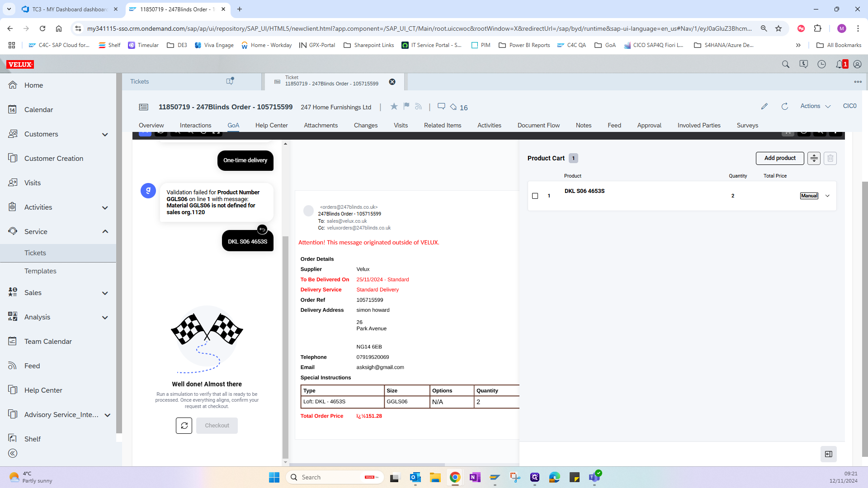Click the Manual price tag in cart row

(809, 196)
